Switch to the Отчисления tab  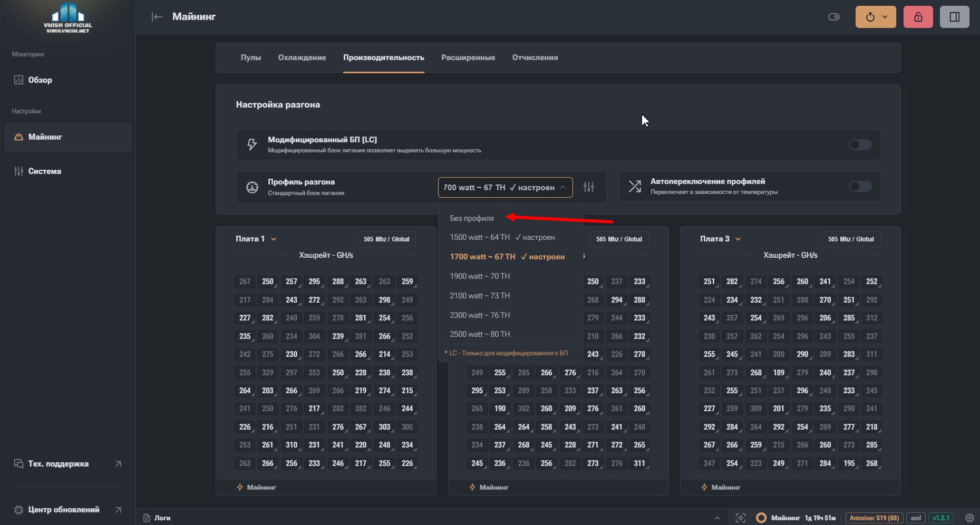(x=535, y=57)
